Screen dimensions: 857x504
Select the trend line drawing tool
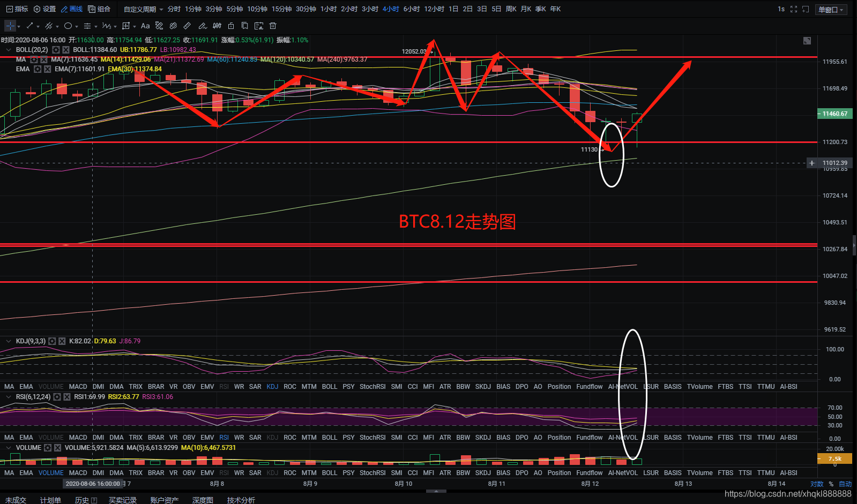[30, 26]
